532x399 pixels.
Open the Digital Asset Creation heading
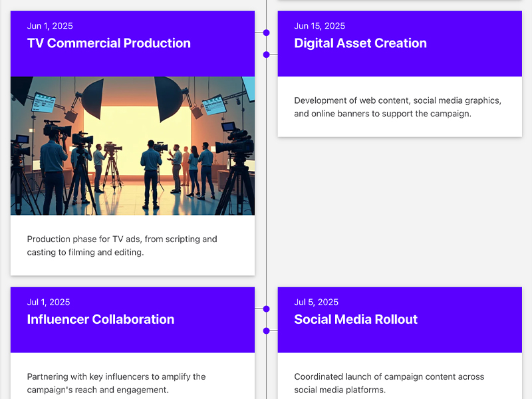point(360,43)
